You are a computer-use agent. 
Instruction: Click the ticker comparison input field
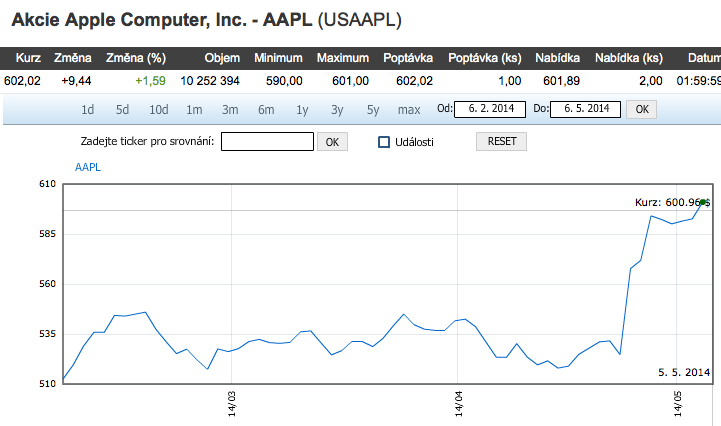267,142
